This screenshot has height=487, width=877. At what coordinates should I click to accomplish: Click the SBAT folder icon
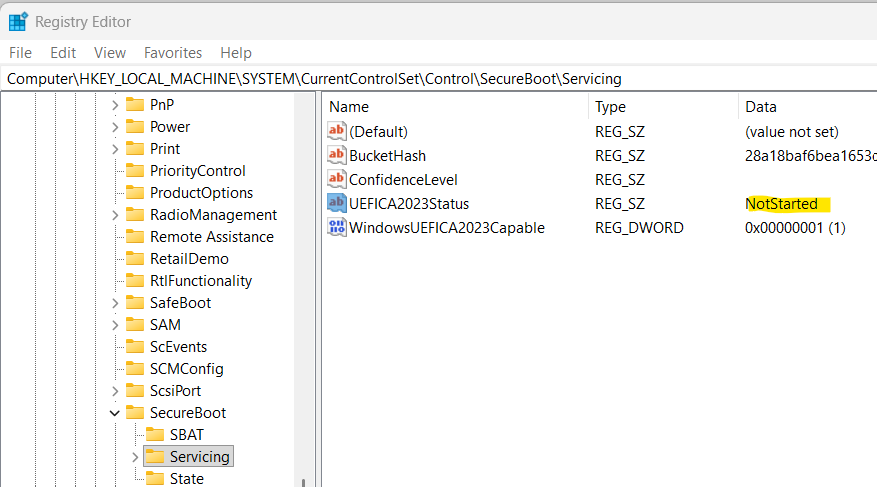(155, 434)
